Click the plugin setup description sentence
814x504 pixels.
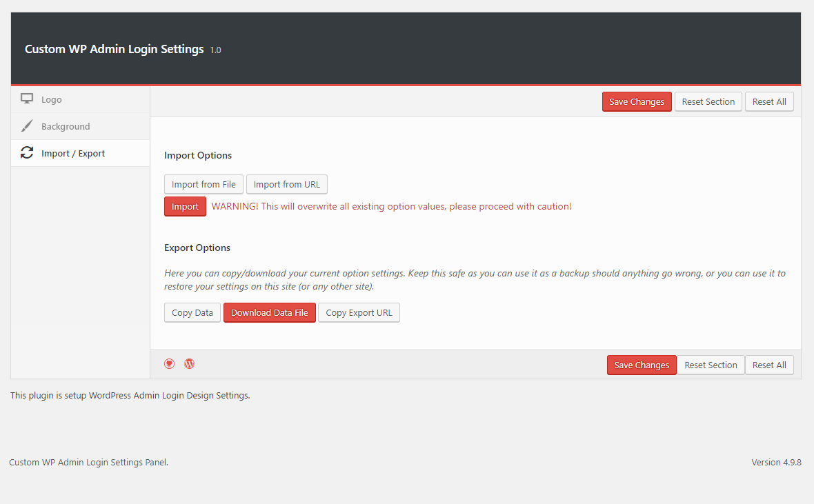pos(130,396)
